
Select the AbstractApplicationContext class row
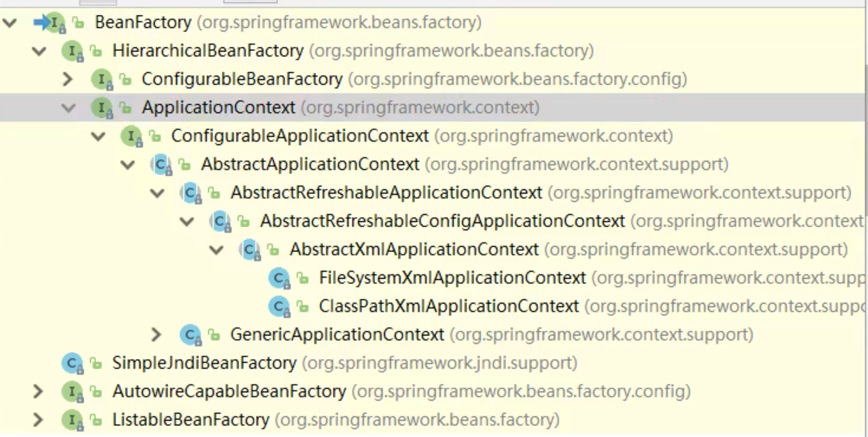[x=432, y=164]
